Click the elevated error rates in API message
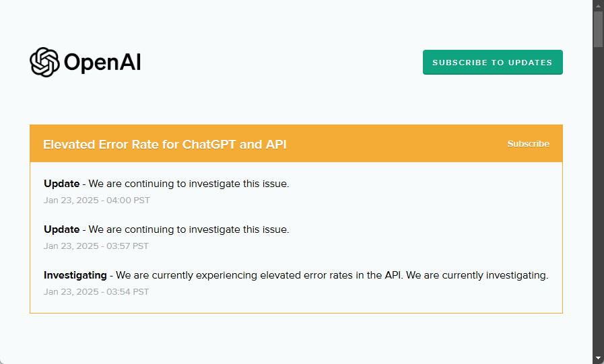Image resolution: width=604 pixels, height=364 pixels. click(332, 275)
